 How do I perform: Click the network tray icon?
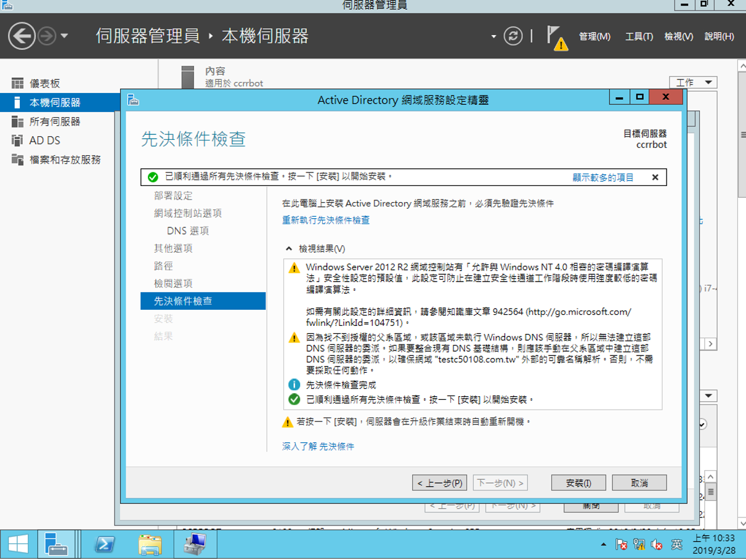(x=639, y=545)
